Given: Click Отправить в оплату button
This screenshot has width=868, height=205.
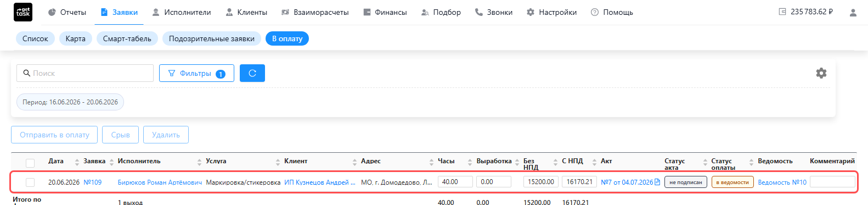Looking at the screenshot, I should click(x=54, y=135).
